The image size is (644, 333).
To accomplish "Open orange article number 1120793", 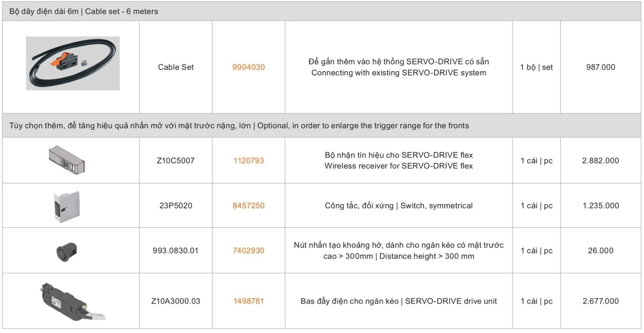I will tap(248, 160).
